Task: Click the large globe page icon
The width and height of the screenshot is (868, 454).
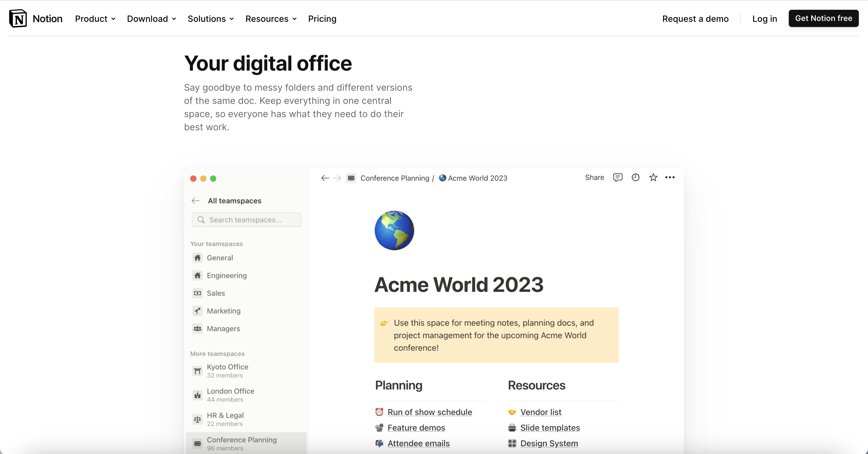Action: tap(394, 230)
